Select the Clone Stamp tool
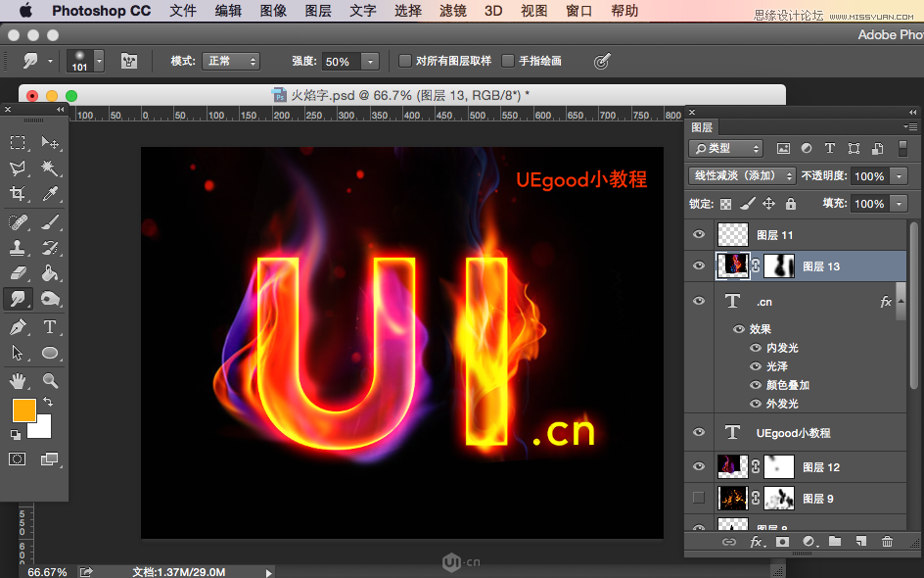The width and height of the screenshot is (924, 578). (x=18, y=248)
